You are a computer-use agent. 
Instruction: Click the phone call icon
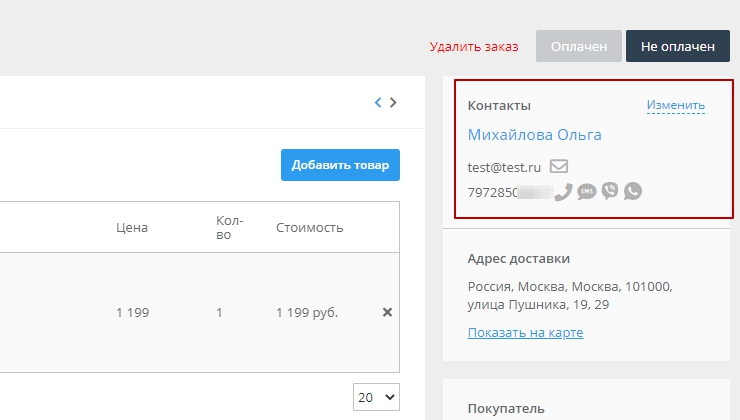click(x=563, y=191)
